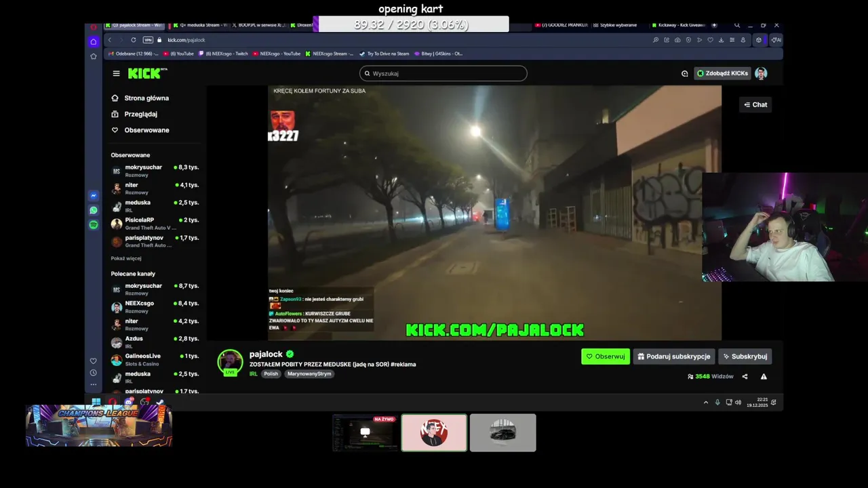The image size is (868, 488).
Task: Open the pajalock channel name link
Action: (266, 354)
